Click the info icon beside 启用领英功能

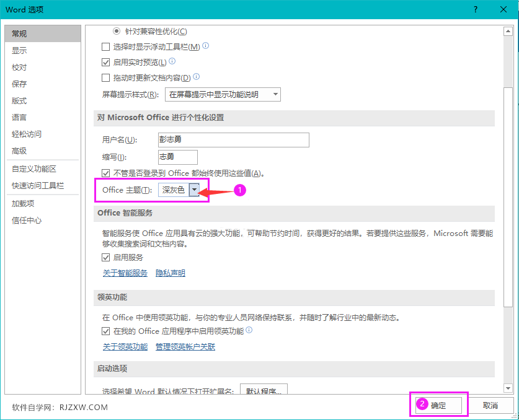tap(250, 330)
